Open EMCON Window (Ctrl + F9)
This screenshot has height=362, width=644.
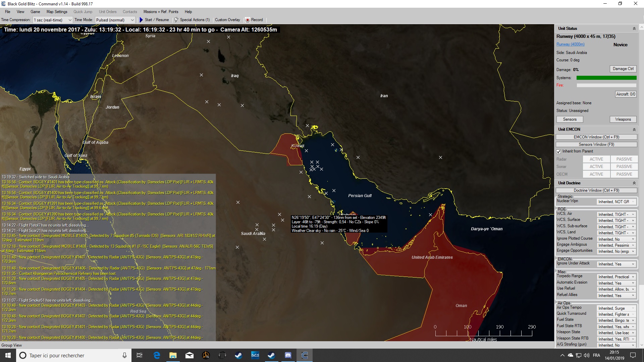pyautogui.click(x=596, y=137)
